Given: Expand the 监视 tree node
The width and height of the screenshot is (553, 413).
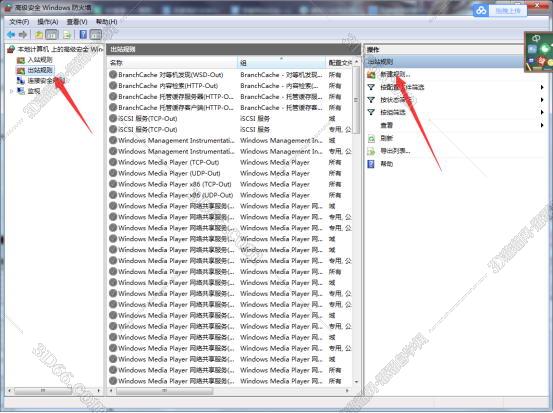Looking at the screenshot, I should (11, 91).
